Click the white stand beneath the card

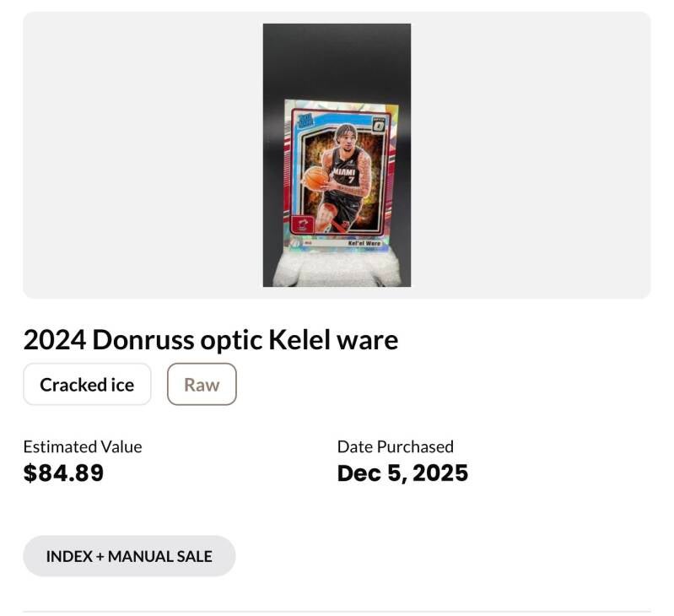pyautogui.click(x=337, y=270)
